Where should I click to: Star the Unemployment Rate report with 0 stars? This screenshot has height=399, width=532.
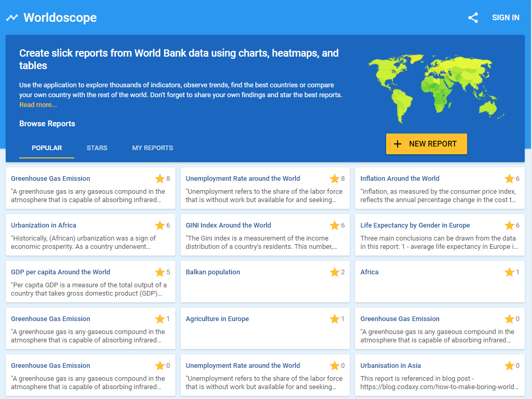[x=335, y=366]
